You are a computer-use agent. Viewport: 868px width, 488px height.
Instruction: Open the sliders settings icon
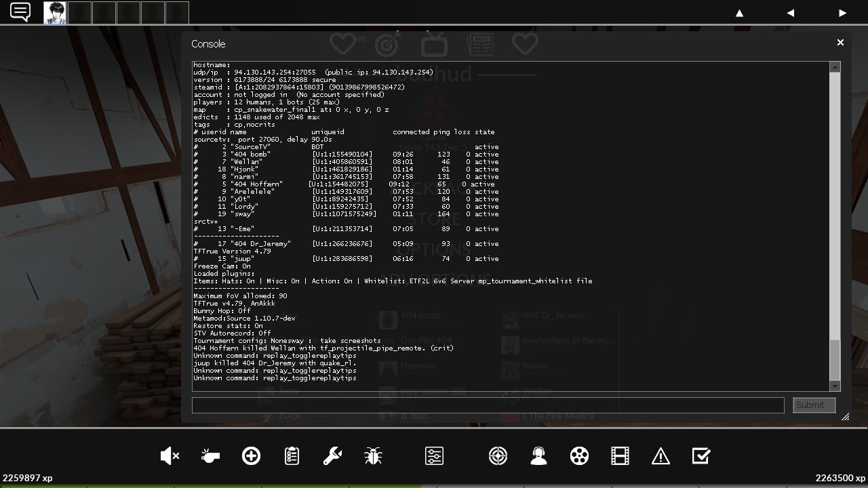click(x=434, y=456)
